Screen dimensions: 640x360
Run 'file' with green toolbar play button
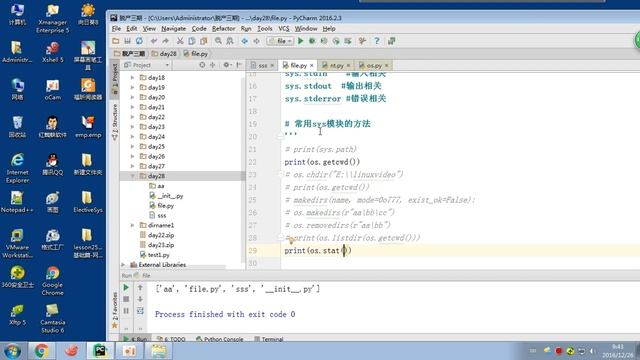pos(301,41)
